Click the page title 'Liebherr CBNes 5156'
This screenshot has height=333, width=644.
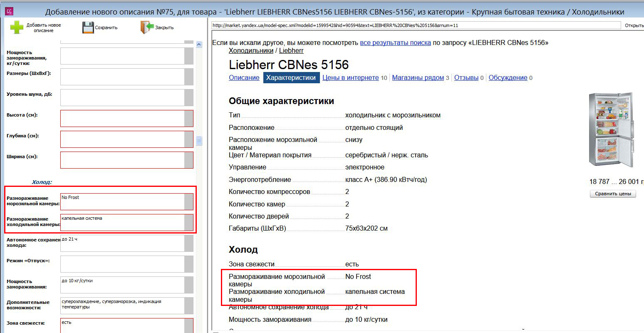[289, 65]
